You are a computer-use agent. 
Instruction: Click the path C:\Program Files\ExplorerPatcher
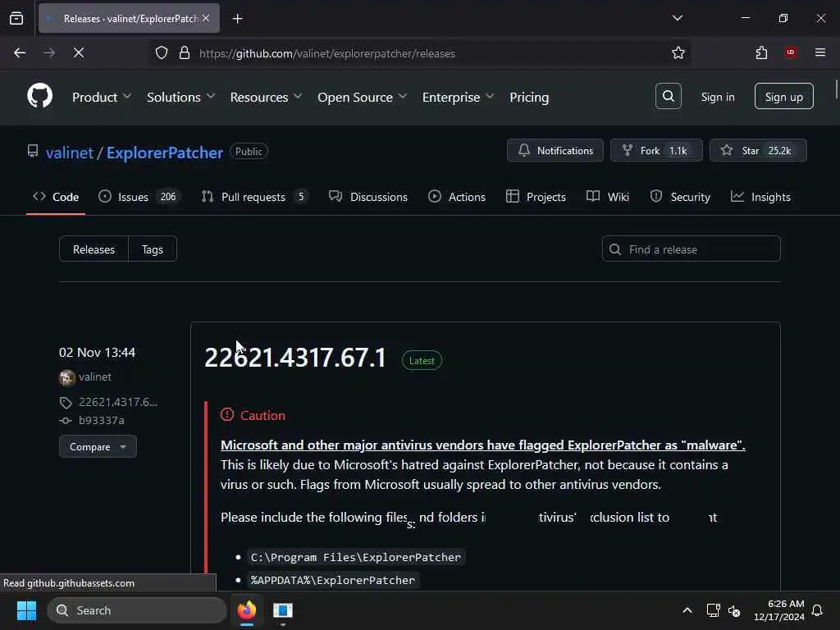(x=356, y=557)
